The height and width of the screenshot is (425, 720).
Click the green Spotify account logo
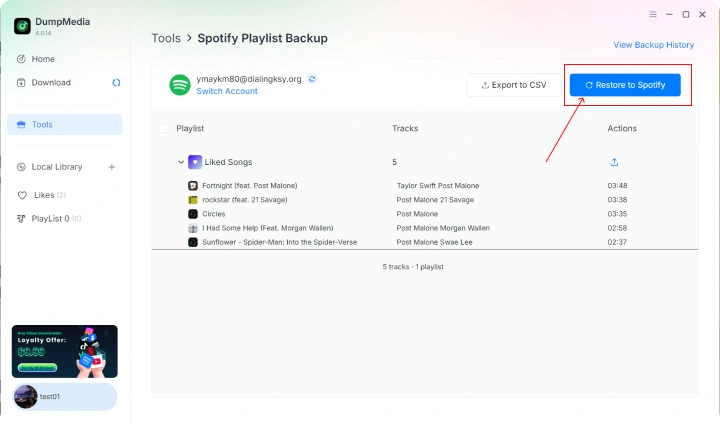180,85
